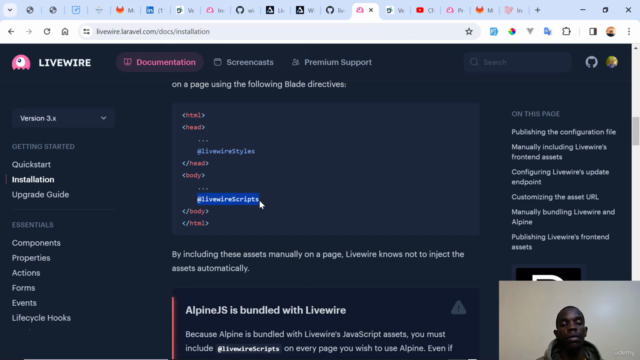Jump to Manually bundling Livewire and Alpine
Image resolution: width=640 pixels, height=360 pixels.
pos(563,217)
